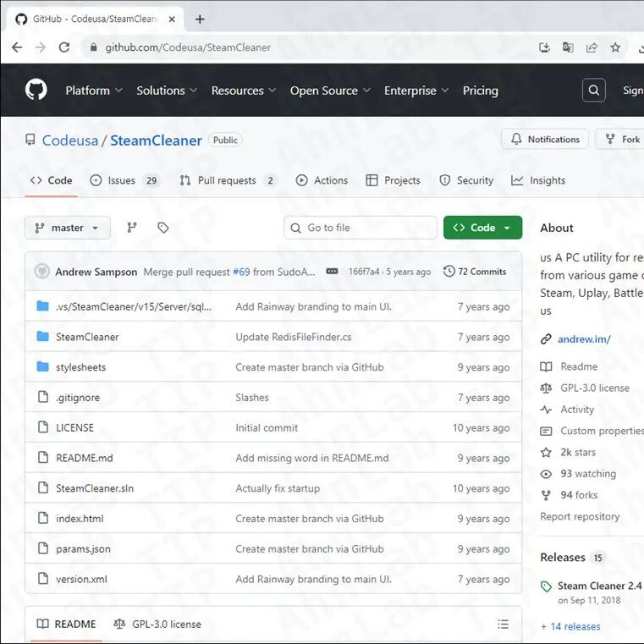Open the SteamCleaner folder row
The height and width of the screenshot is (644, 644).
[273, 336]
